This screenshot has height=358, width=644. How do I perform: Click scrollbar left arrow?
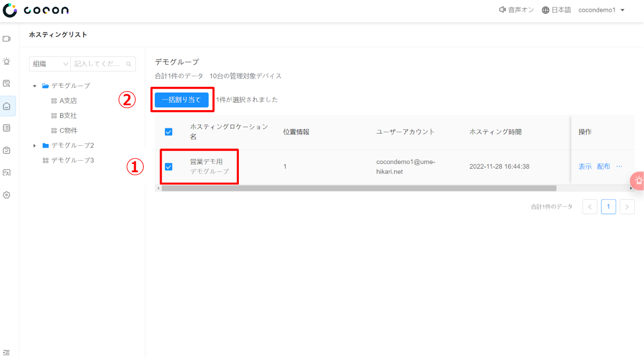click(x=158, y=188)
